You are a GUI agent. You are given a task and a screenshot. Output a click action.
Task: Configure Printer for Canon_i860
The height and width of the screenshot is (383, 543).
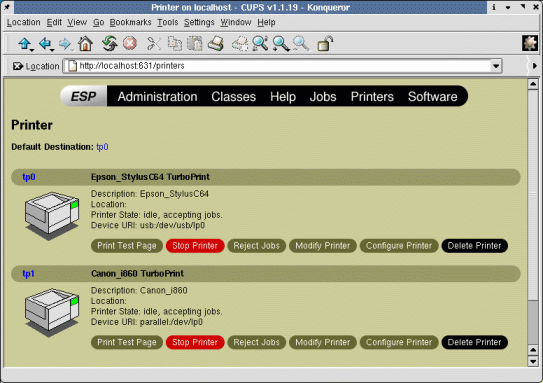pyautogui.click(x=399, y=342)
